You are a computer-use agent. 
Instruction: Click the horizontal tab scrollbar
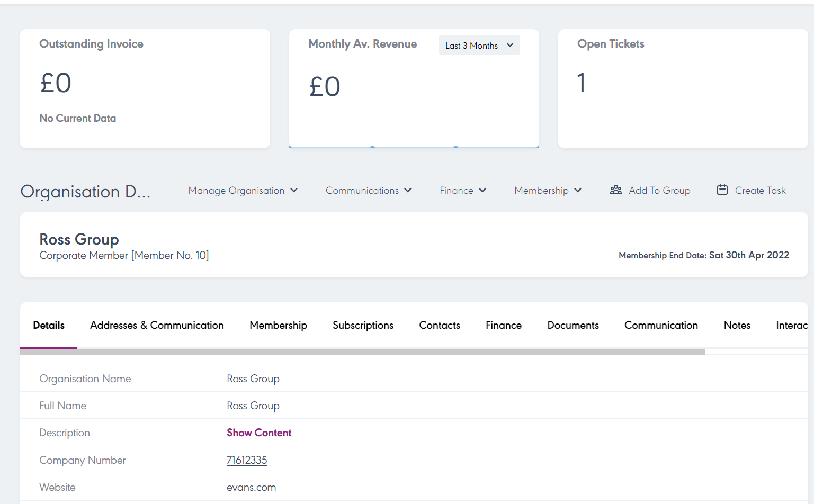[362, 352]
